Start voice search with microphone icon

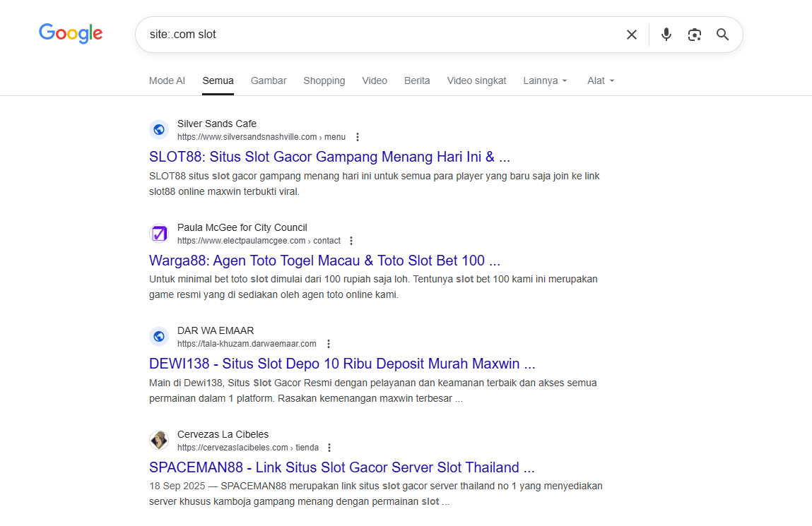pyautogui.click(x=666, y=35)
